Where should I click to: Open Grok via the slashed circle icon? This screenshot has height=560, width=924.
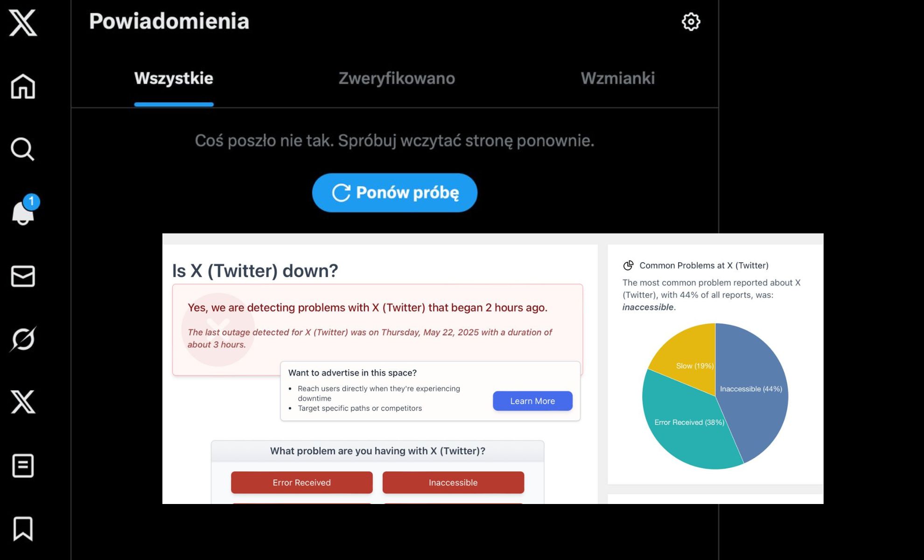tap(23, 339)
